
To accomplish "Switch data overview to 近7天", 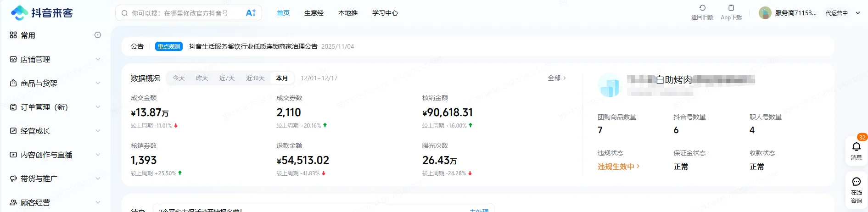I will click(x=227, y=78).
